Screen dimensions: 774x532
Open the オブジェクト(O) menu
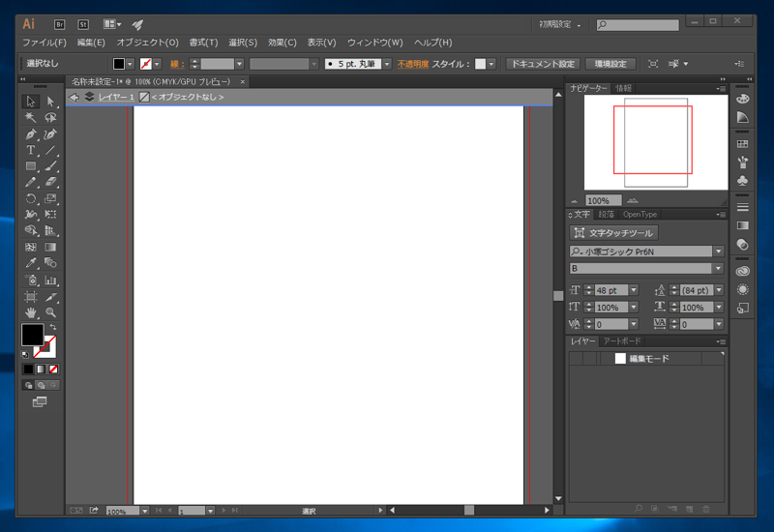pos(147,43)
